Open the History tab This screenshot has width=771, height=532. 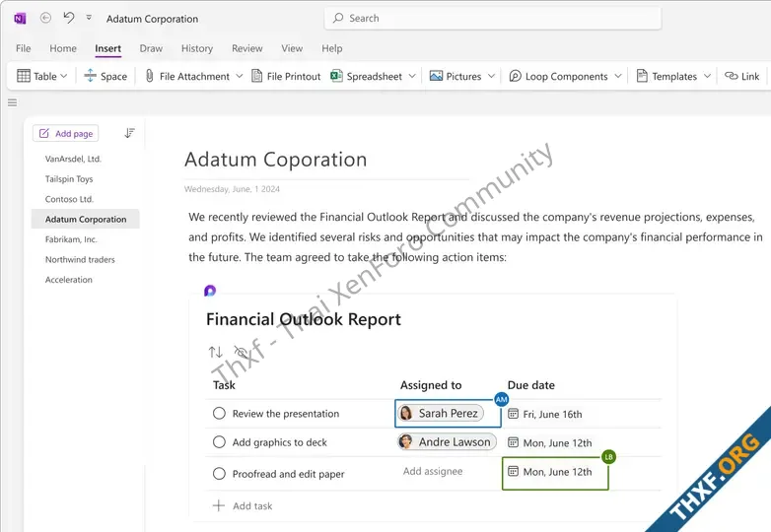tap(196, 48)
